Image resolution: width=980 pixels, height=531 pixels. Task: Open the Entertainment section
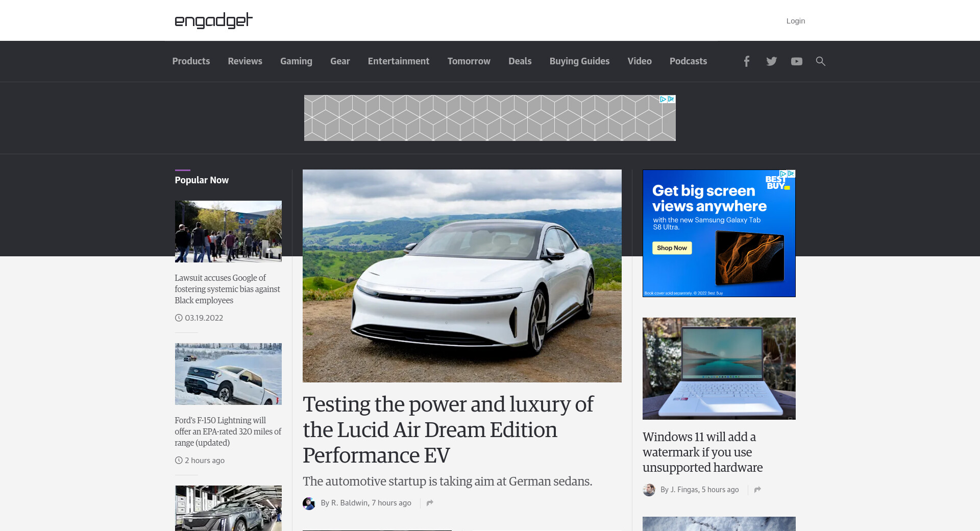[399, 61]
